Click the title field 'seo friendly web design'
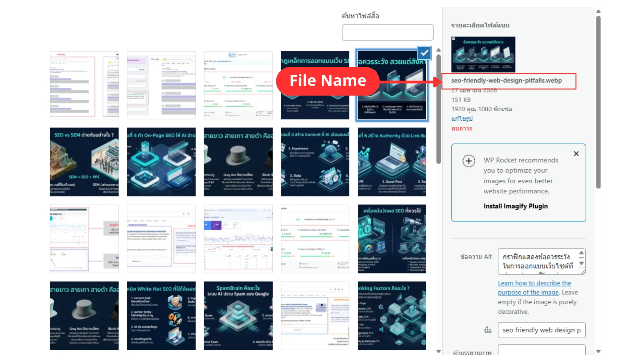The width and height of the screenshot is (644, 362). click(x=542, y=330)
